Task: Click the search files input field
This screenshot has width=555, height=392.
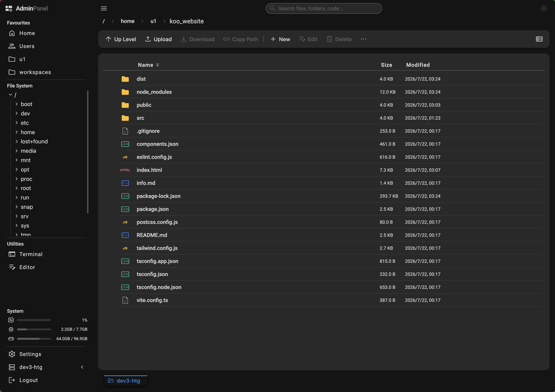Action: tap(324, 8)
